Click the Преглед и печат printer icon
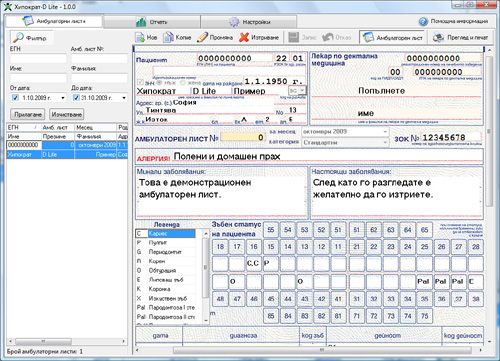 point(438,37)
